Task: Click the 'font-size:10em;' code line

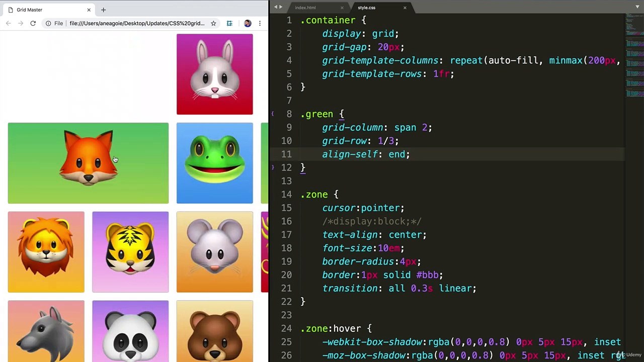Action: 363,248
